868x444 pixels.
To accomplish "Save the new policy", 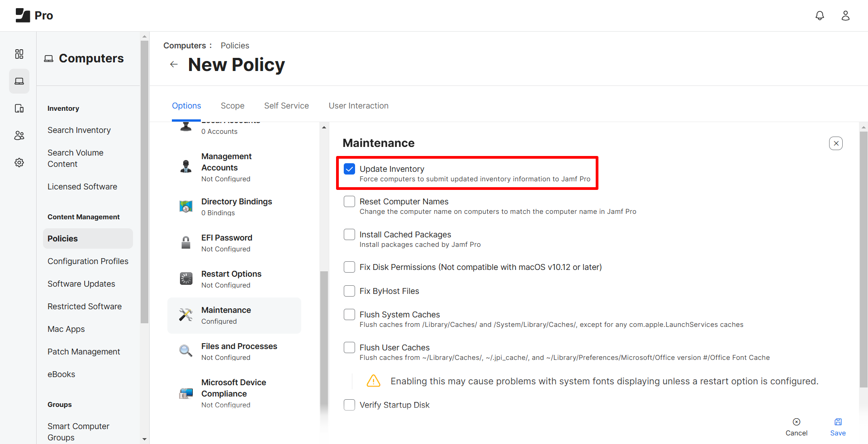I will point(838,427).
